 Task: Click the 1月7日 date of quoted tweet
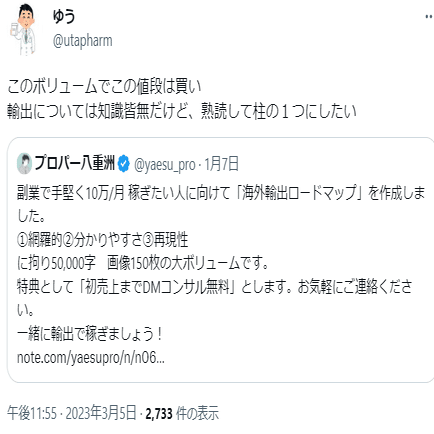221,164
